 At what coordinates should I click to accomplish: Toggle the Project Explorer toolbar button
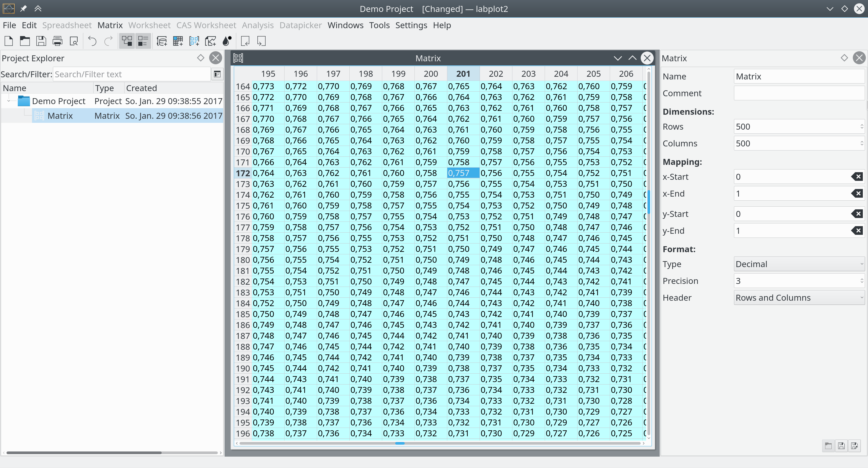127,41
